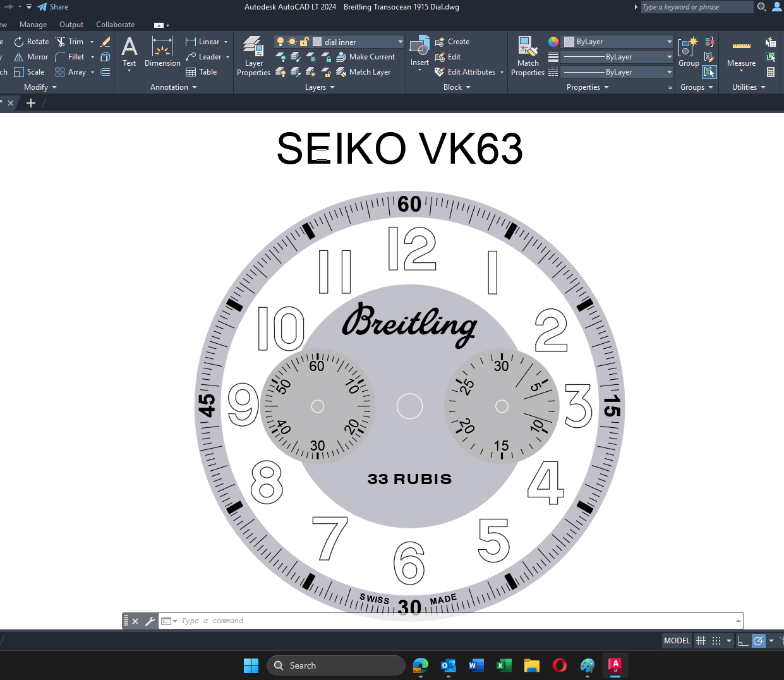
Task: Switch to the Collaborate ribbon tab
Action: click(x=115, y=25)
